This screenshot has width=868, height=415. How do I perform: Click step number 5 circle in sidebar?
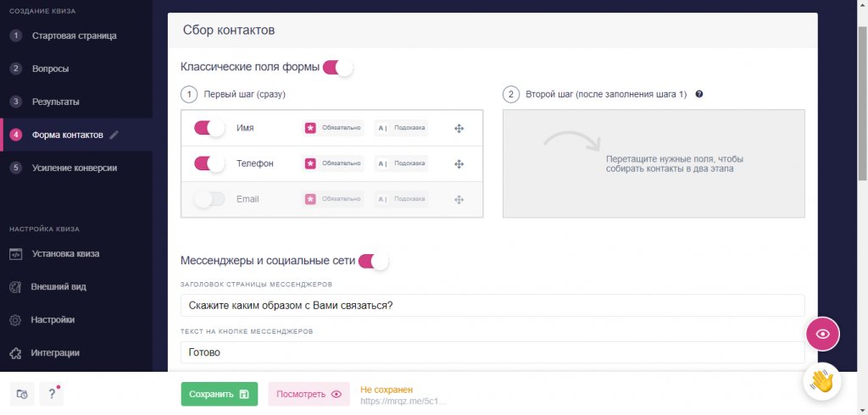[15, 168]
